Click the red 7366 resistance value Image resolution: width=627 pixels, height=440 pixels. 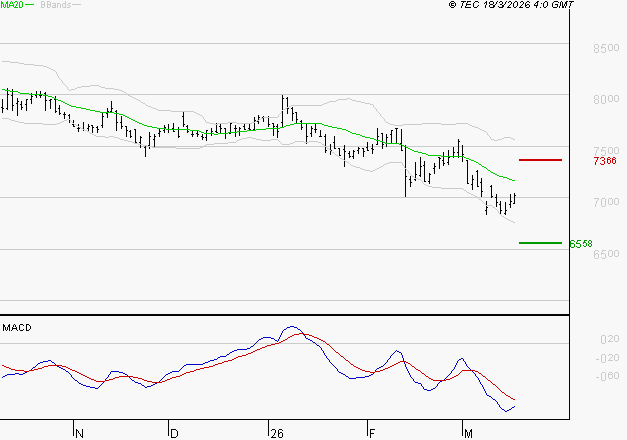pyautogui.click(x=605, y=161)
